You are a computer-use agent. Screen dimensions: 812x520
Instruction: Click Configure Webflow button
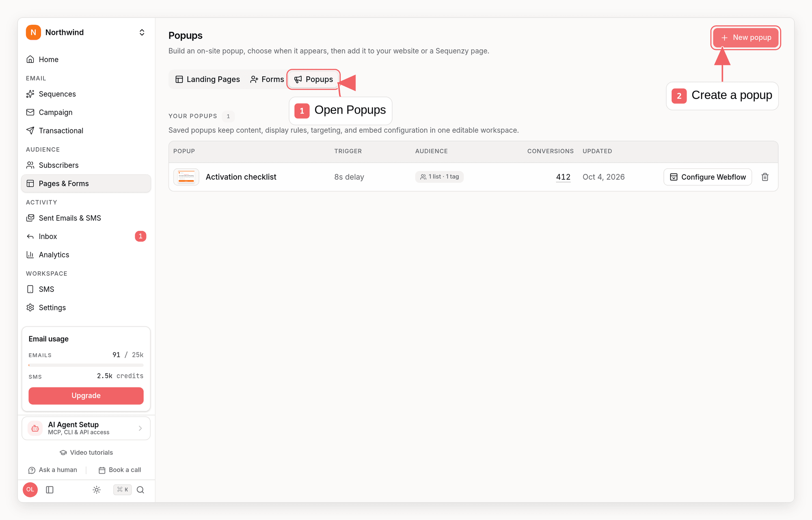click(x=708, y=177)
